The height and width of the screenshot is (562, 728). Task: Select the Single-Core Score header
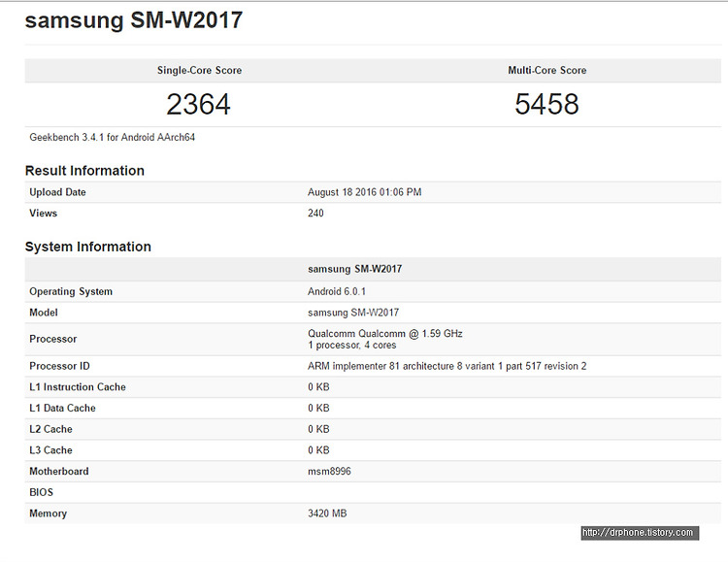[x=199, y=70]
